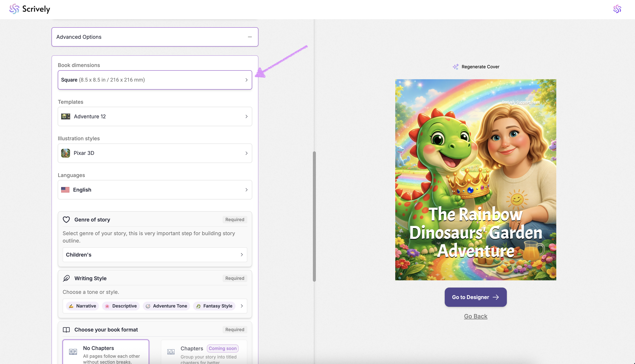Toggle the Descriptive writing style chip
The width and height of the screenshot is (635, 364).
point(121,306)
